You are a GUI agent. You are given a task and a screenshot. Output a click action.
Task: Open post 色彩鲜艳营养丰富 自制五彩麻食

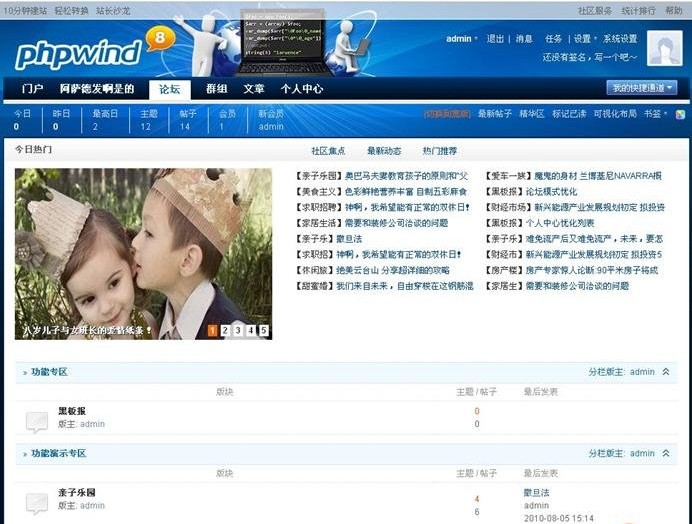(406, 192)
